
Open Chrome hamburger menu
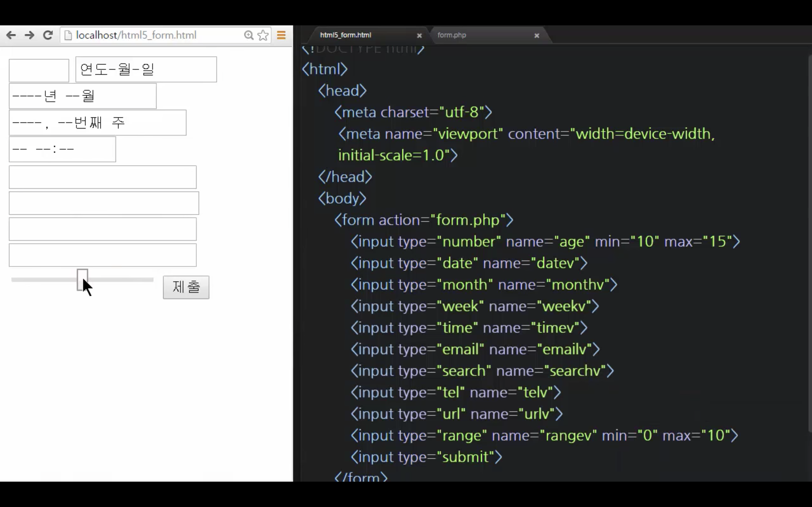point(281,35)
